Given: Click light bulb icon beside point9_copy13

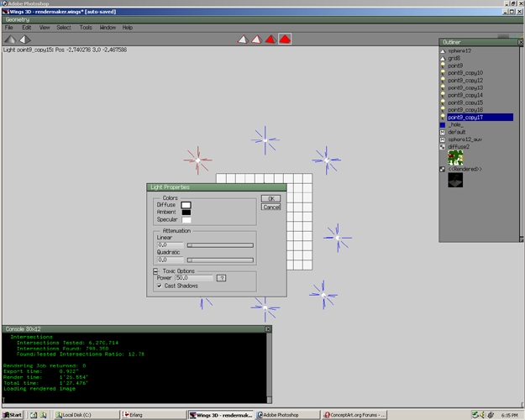Looking at the screenshot, I should coord(443,87).
